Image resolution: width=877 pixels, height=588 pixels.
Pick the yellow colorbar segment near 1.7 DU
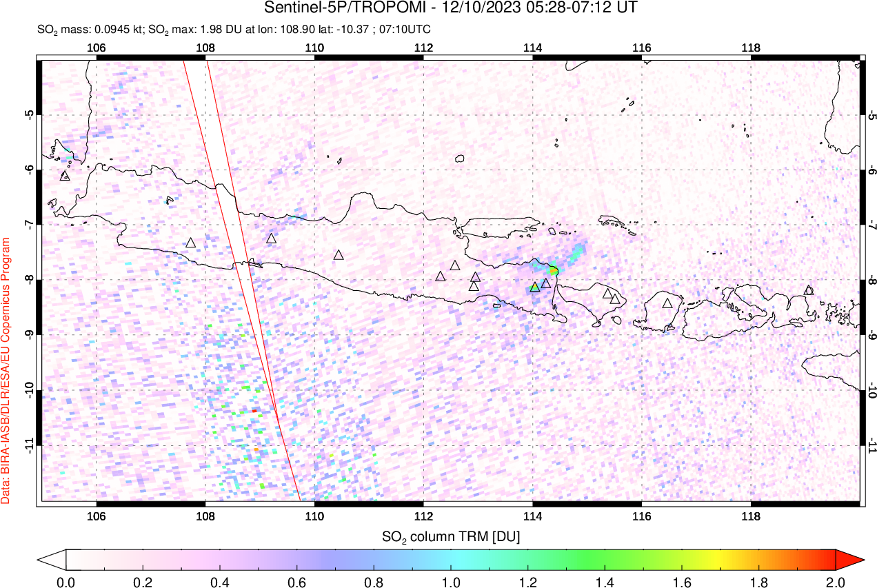720,559
